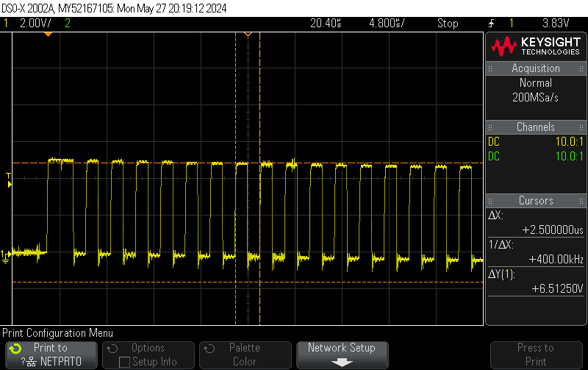Screen dimensions: 588x370
Task: Click the yellow DC 10.0:1 channel row
Action: click(536, 141)
